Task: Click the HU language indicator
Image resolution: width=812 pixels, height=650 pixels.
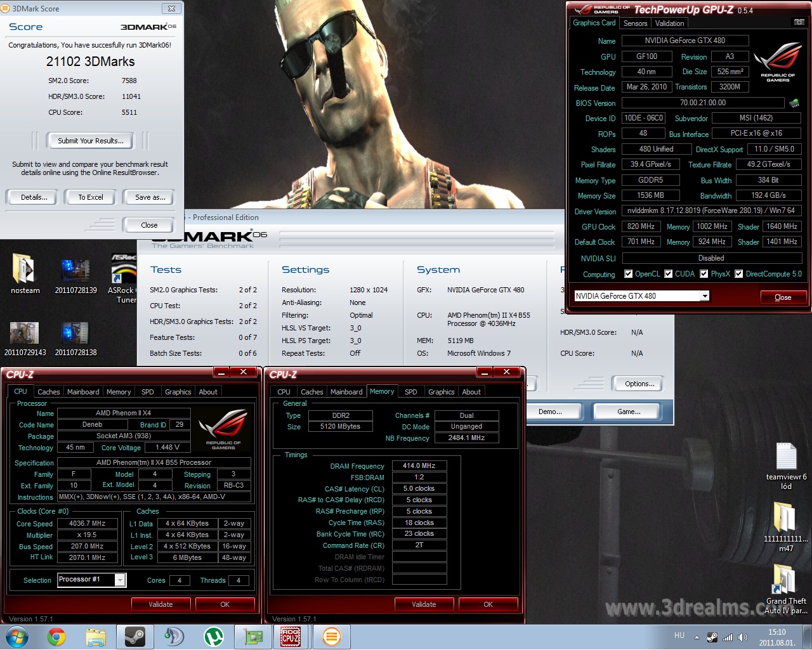Action: 679,635
